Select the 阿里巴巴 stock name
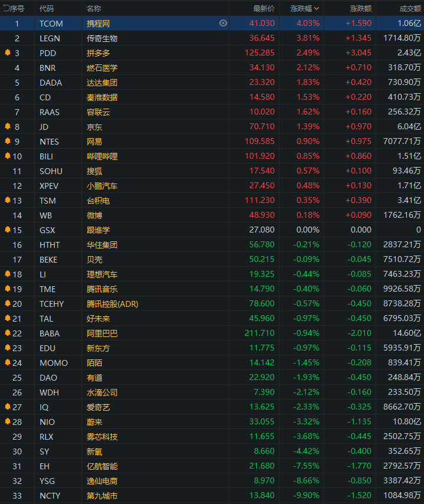 pyautogui.click(x=102, y=333)
